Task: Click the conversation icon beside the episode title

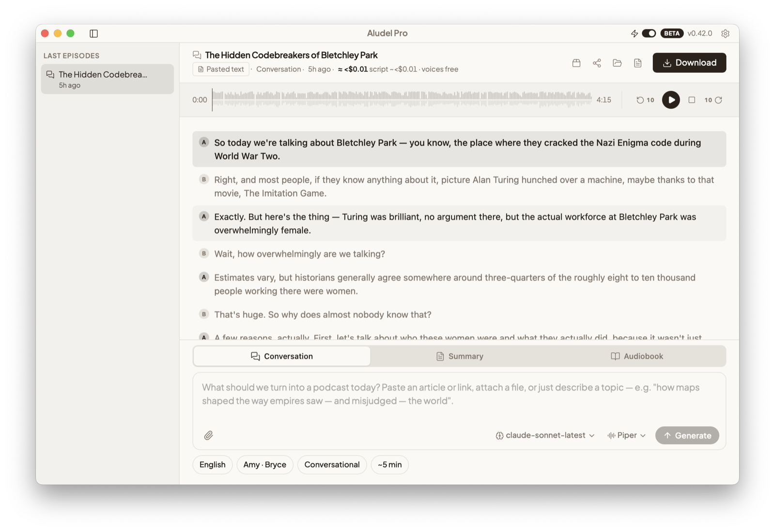Action: [x=197, y=55]
